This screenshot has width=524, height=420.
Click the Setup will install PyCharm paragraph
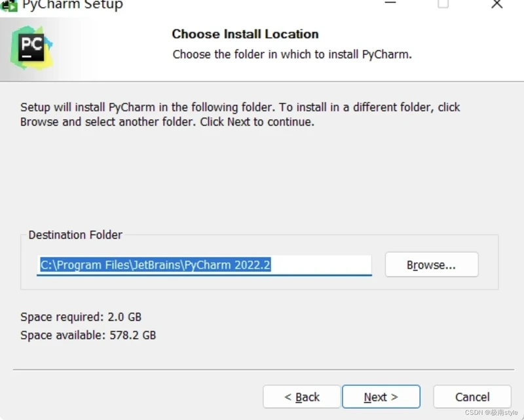pos(240,115)
